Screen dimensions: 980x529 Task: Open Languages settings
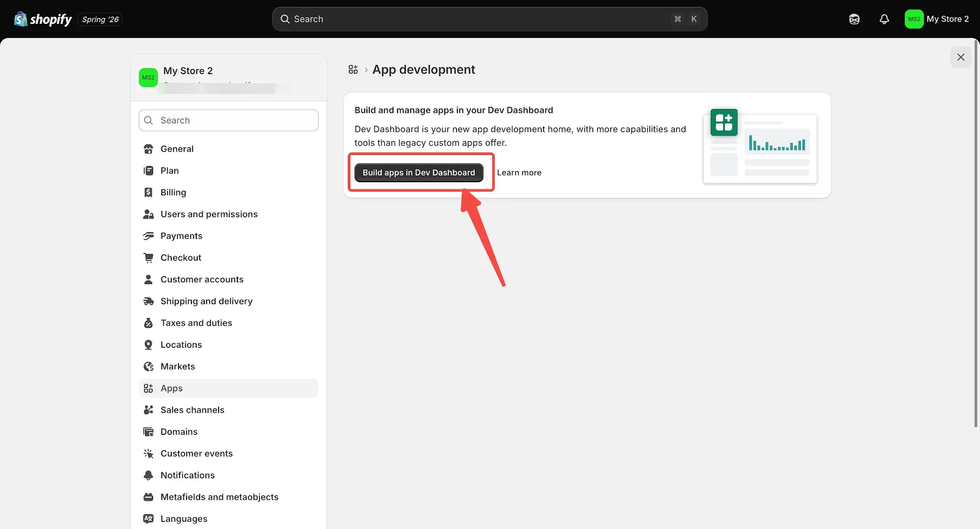(x=228, y=519)
